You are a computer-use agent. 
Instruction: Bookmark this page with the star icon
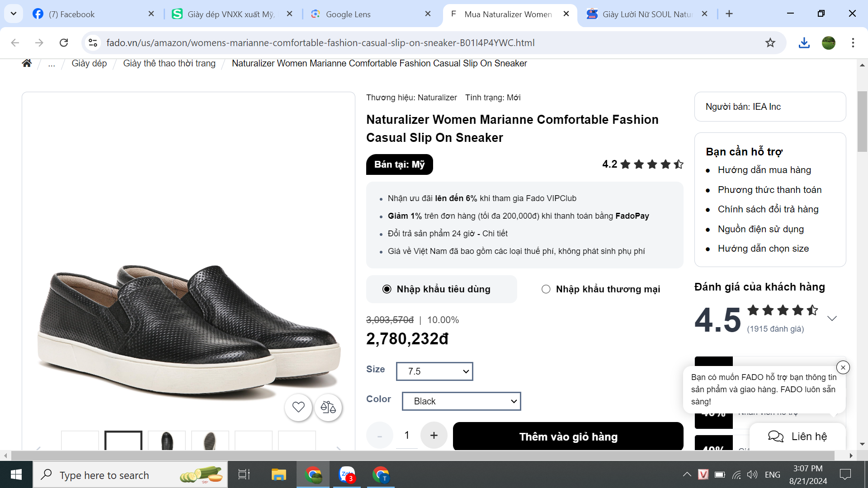770,43
